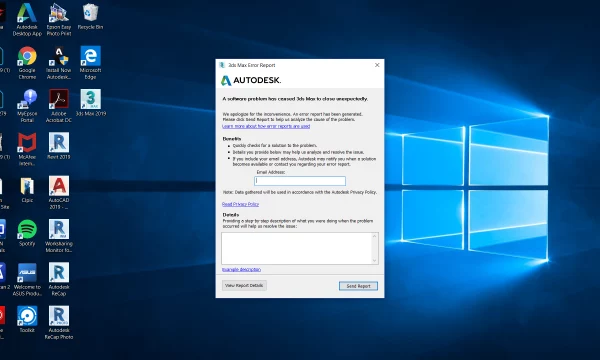
Task: Select the Install Now Autodesk shortcut
Action: point(59,63)
